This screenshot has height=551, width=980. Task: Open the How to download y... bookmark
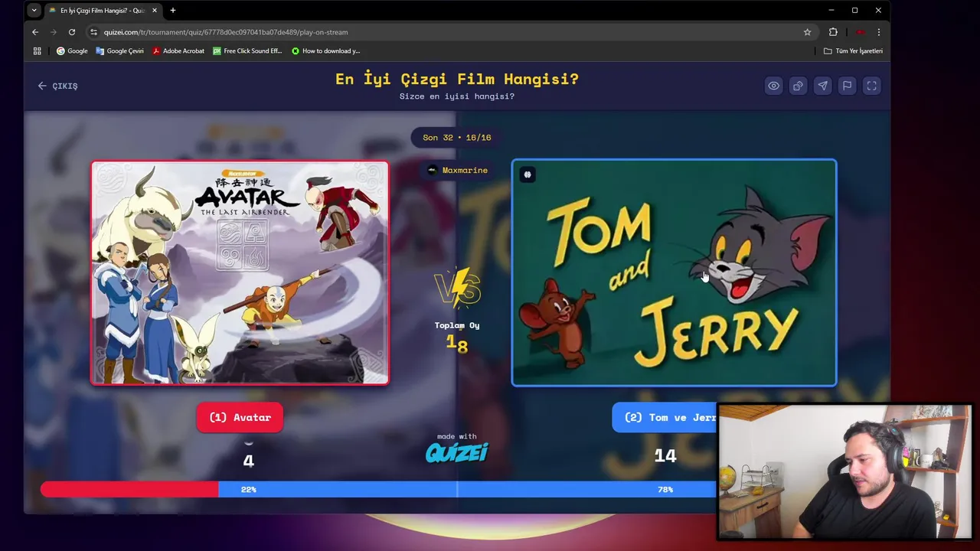click(326, 51)
